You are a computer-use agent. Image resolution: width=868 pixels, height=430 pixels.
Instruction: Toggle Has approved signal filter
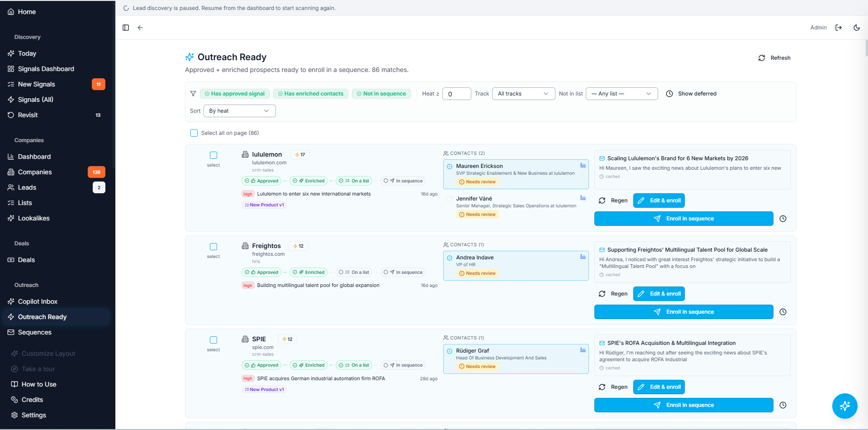coord(235,94)
